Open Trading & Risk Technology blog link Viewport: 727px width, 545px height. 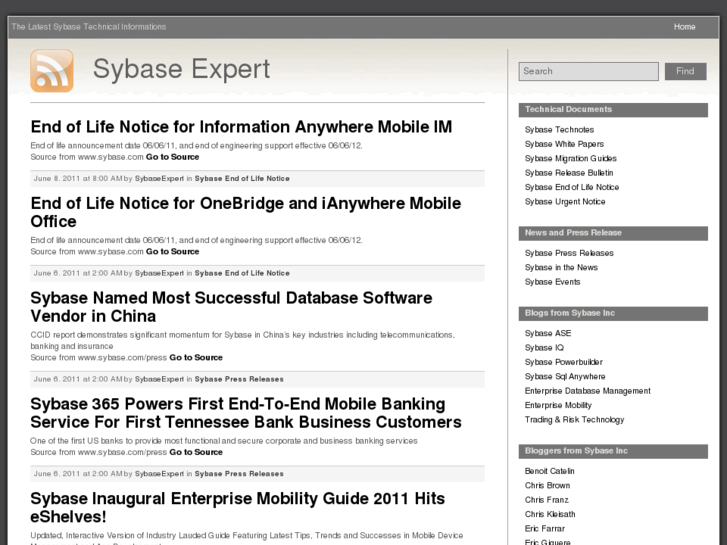click(x=574, y=420)
